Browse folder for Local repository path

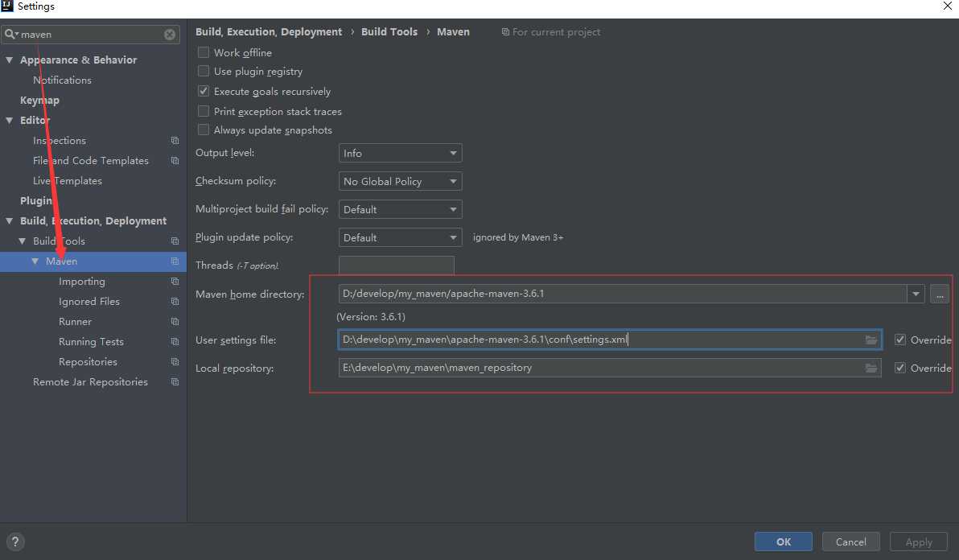(x=871, y=368)
